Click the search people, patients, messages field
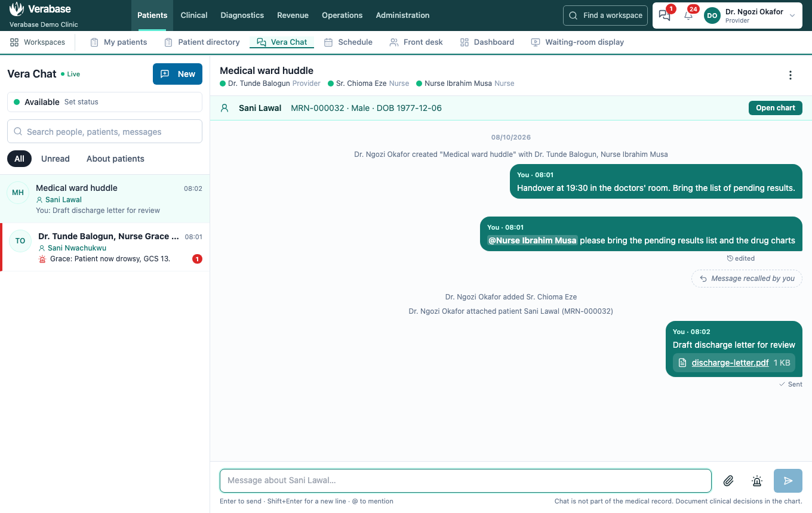 [x=104, y=132]
